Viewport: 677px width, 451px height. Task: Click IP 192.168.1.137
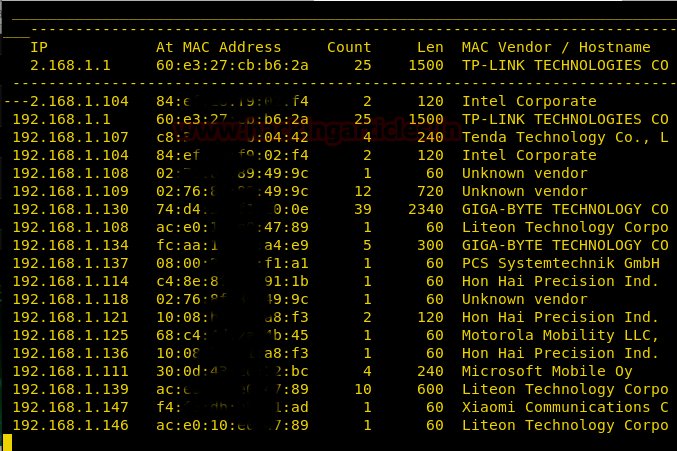coord(71,263)
